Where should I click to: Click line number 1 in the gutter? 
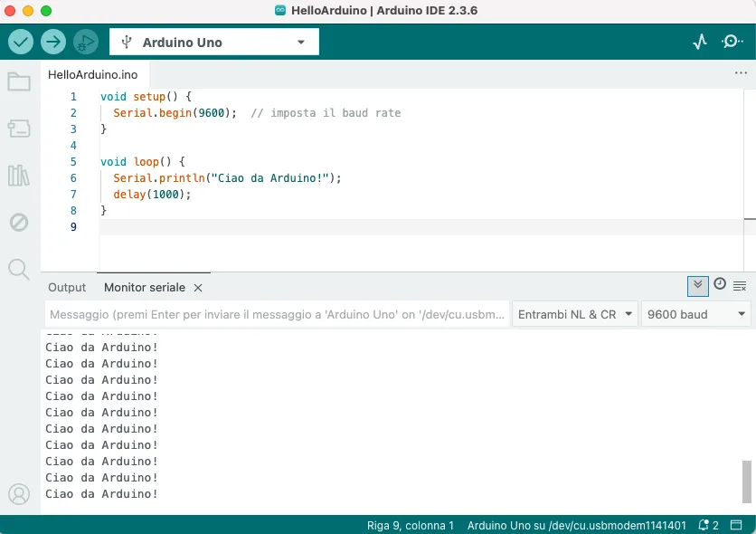coord(73,97)
